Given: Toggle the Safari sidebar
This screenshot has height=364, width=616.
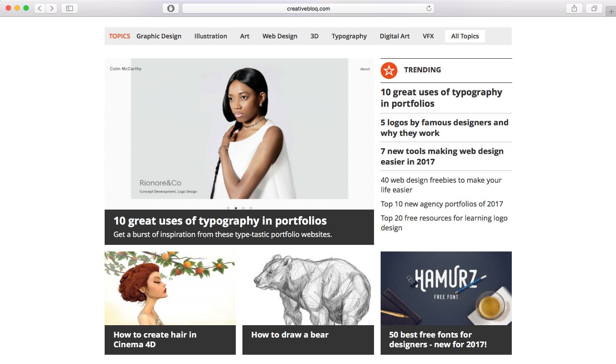Looking at the screenshot, I should 70,8.
